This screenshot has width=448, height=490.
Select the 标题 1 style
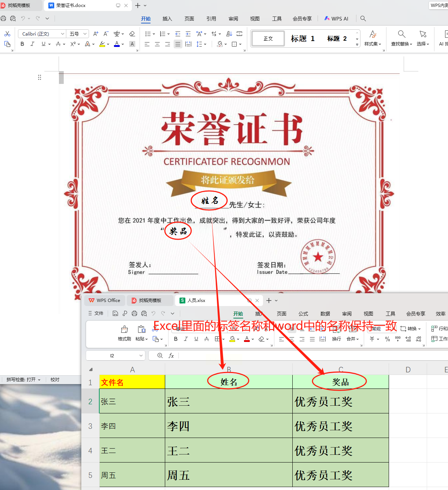[x=303, y=38]
